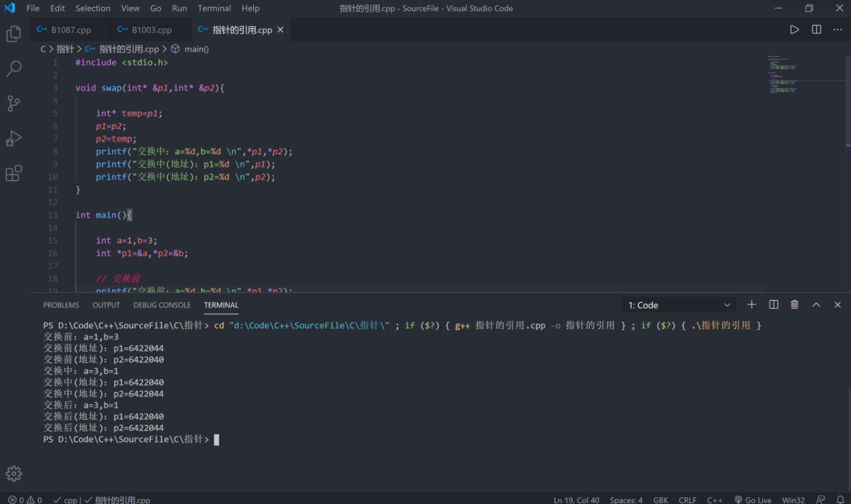
Task: Change indentation via Spaces: 4
Action: (x=626, y=500)
